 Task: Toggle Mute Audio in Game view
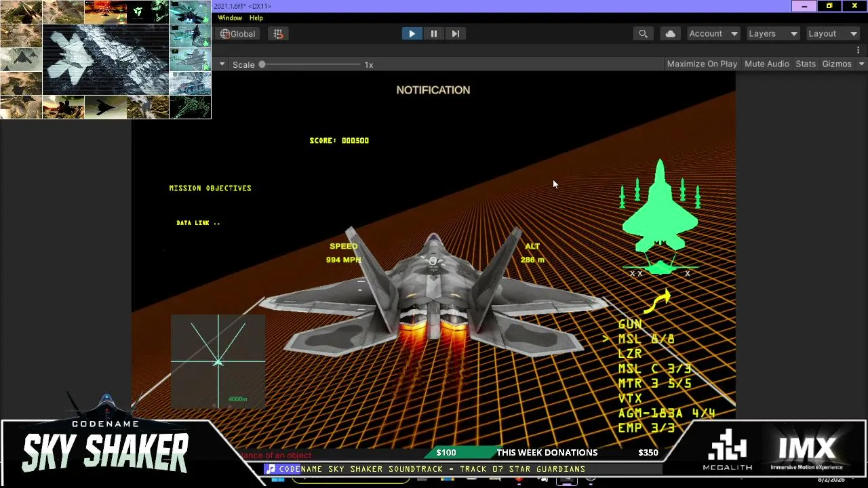pyautogui.click(x=767, y=64)
